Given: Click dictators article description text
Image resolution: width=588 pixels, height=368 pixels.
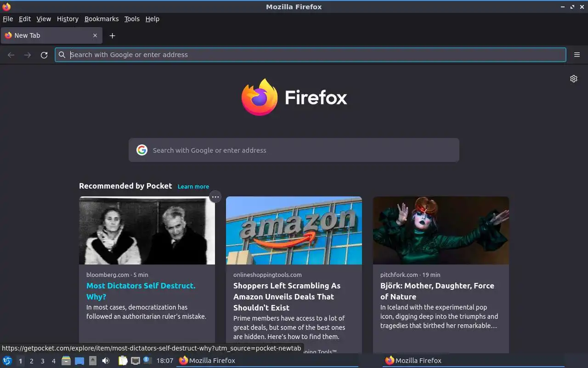Looking at the screenshot, I should pyautogui.click(x=146, y=312).
